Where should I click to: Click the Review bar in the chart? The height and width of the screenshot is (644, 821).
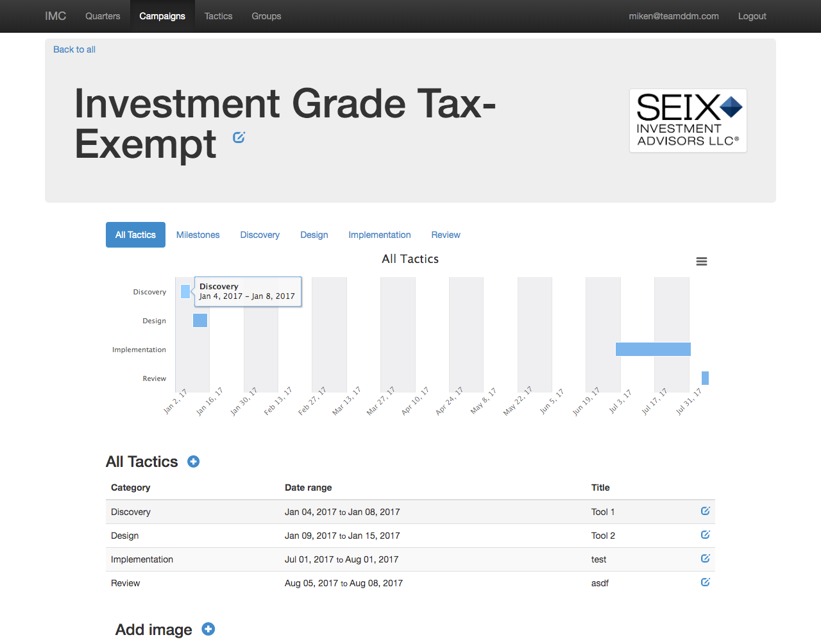[x=705, y=378]
